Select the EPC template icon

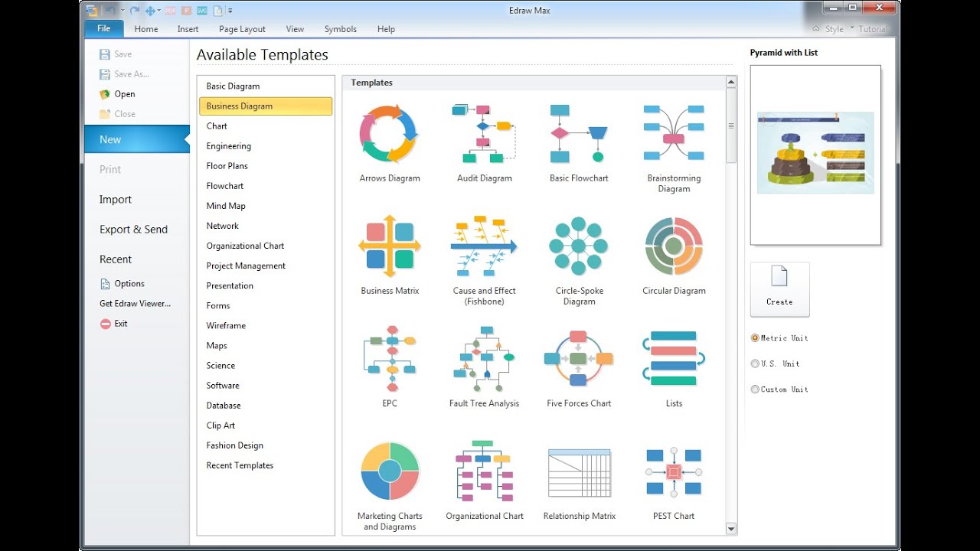[390, 358]
